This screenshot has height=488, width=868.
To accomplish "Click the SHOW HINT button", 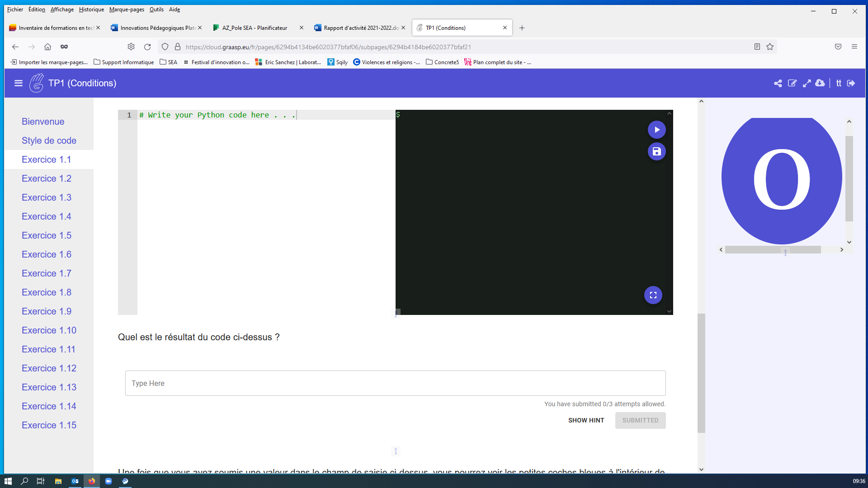I will pos(586,420).
